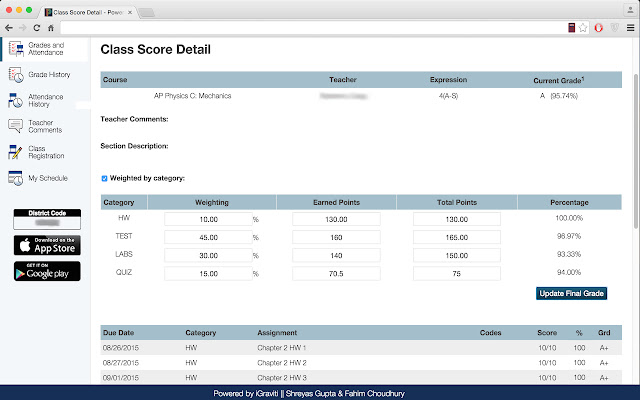Open a new browser tab
The width and height of the screenshot is (640, 400).
[146, 13]
